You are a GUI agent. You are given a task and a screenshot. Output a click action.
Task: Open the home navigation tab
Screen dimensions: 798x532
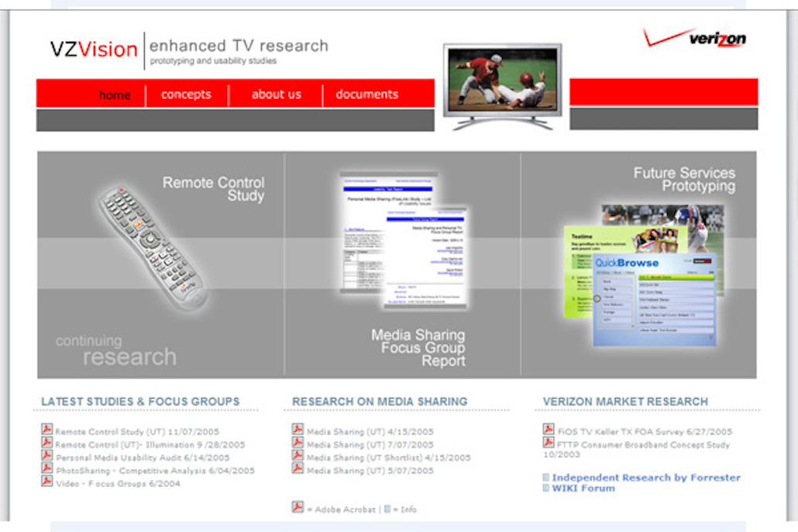click(x=115, y=94)
